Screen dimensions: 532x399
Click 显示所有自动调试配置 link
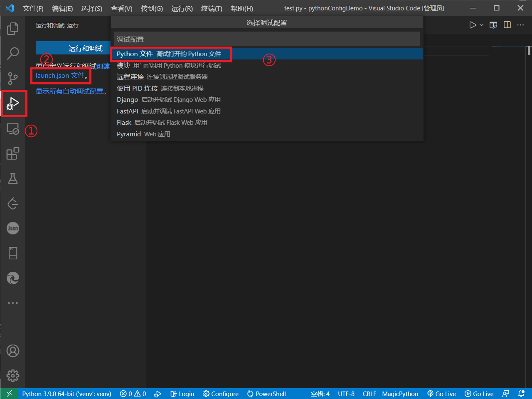69,91
